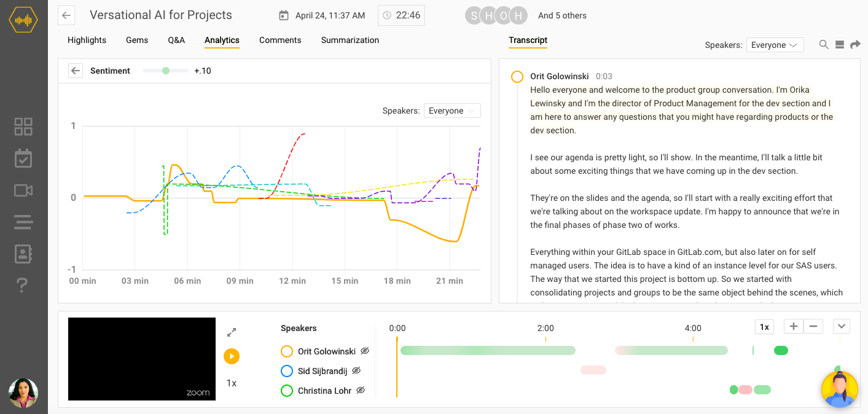Click the orange playhead line on timeline
This screenshot has height=414, width=868.
coord(397,367)
